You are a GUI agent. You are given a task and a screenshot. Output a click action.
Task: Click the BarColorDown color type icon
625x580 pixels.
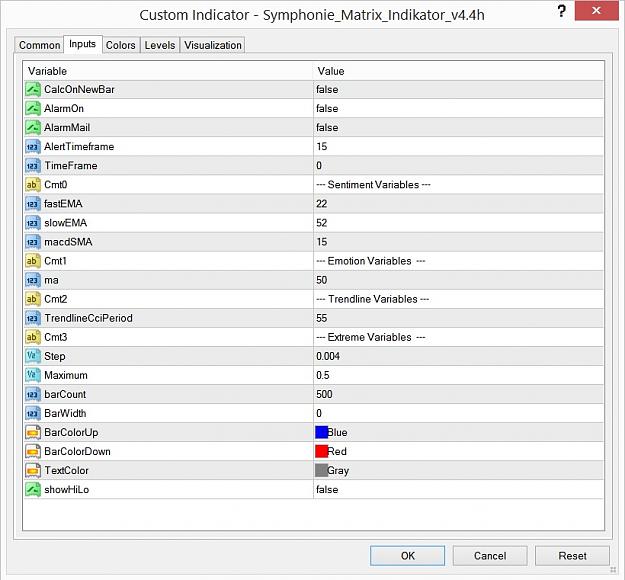pyautogui.click(x=33, y=451)
